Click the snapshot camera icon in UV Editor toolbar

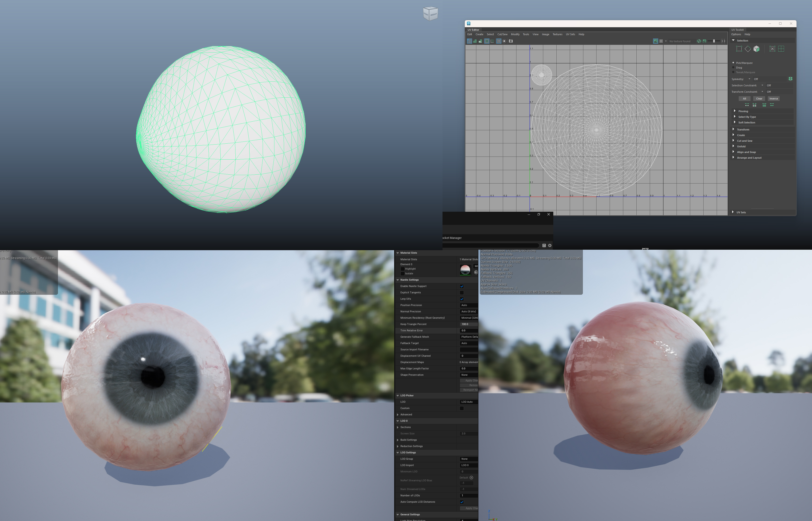511,41
